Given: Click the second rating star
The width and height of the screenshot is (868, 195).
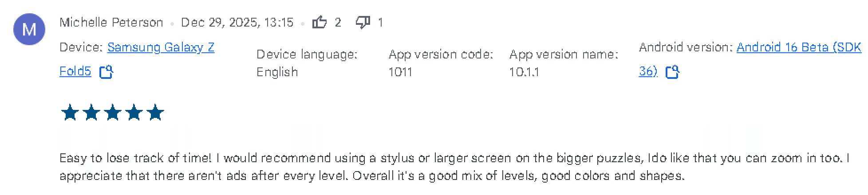Looking at the screenshot, I should 91,113.
